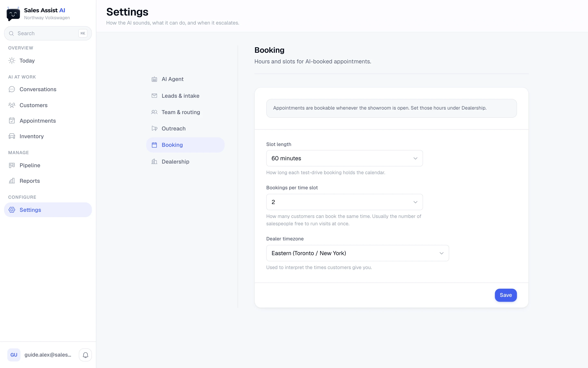Click the Team & routing users icon

point(154,112)
